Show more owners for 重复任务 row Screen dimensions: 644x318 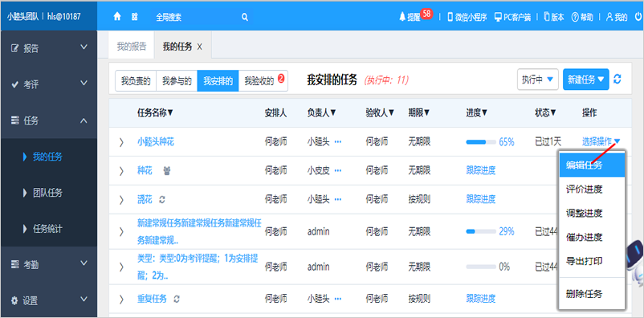pos(338,299)
